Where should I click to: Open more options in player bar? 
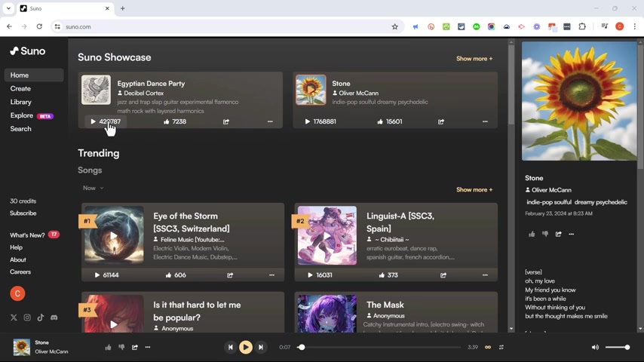click(148, 347)
